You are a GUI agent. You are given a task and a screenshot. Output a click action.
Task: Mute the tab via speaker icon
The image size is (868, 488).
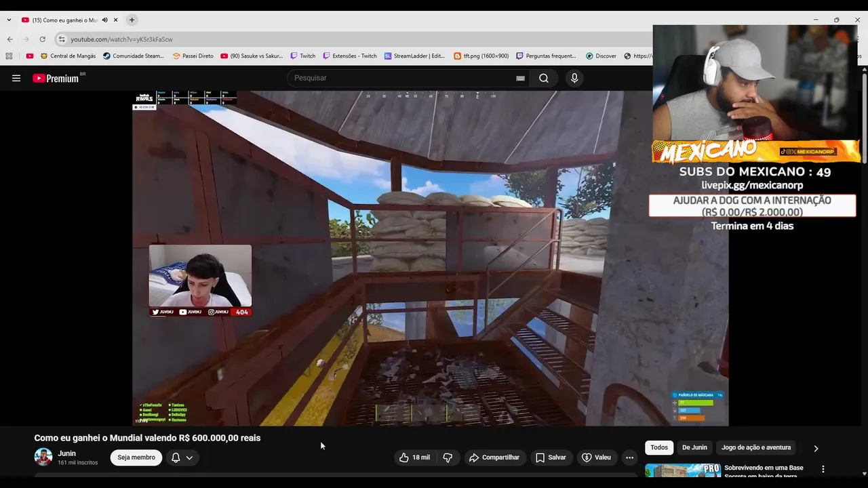[104, 20]
